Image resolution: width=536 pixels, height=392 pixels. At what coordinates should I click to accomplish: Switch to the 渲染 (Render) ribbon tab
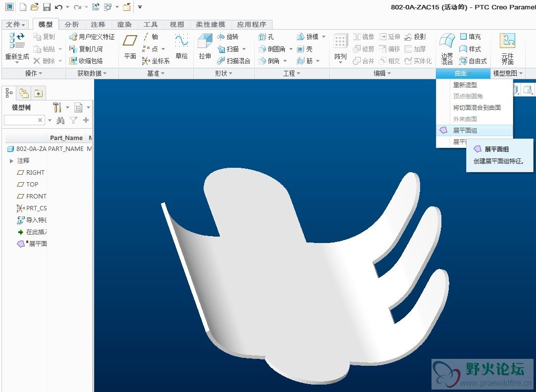(x=124, y=24)
